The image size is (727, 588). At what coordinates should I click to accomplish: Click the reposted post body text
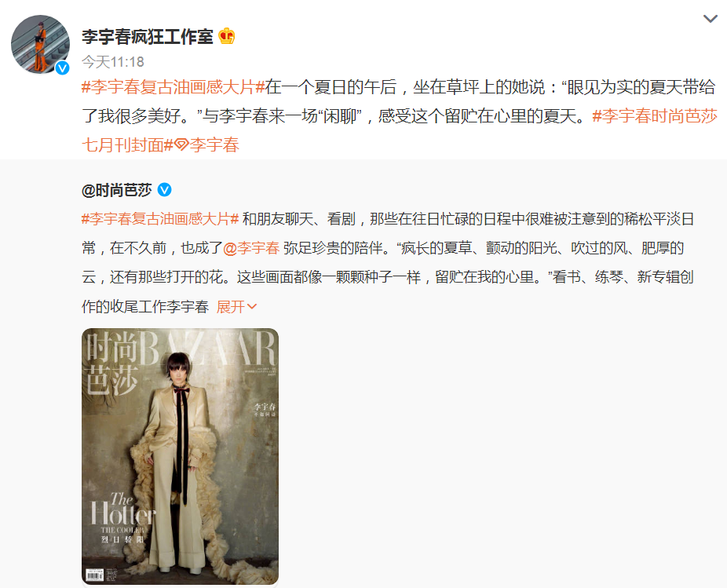tap(388, 262)
